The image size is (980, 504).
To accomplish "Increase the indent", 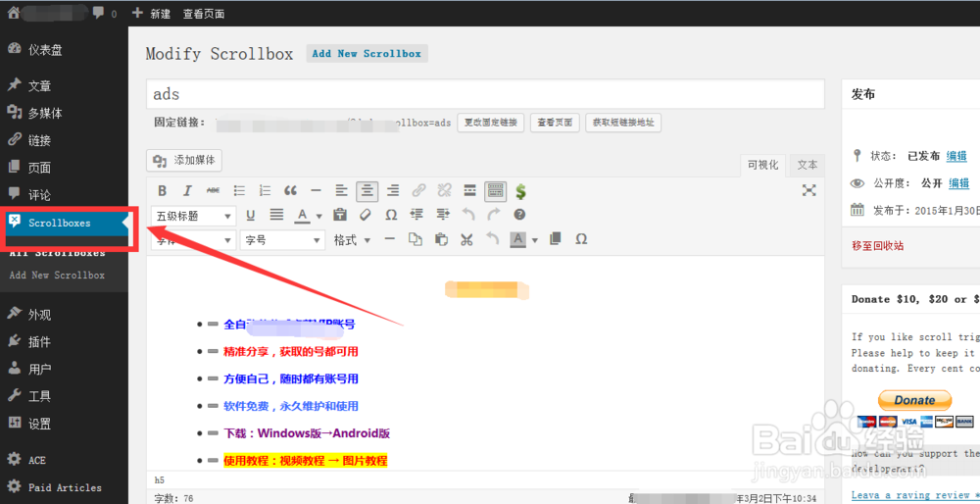I will click(443, 215).
